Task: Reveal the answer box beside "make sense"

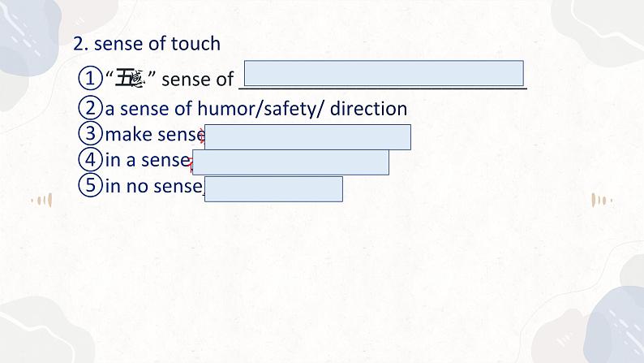Action: (308, 137)
